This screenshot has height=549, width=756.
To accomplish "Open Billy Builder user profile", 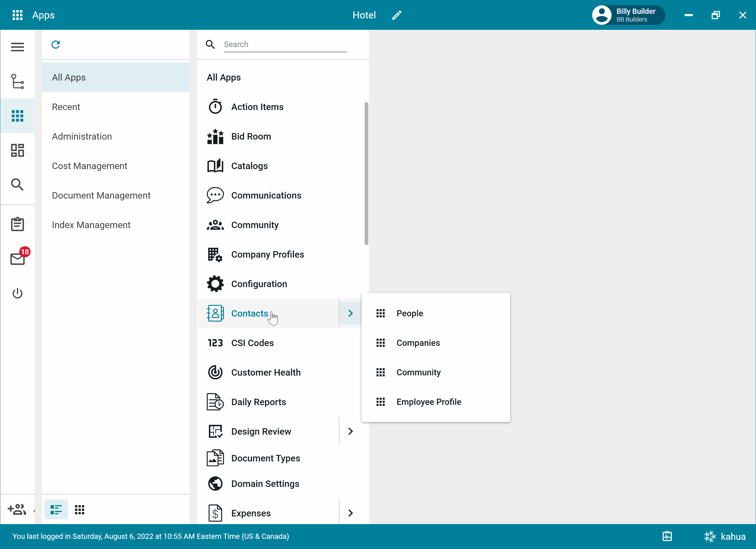I will 628,15.
